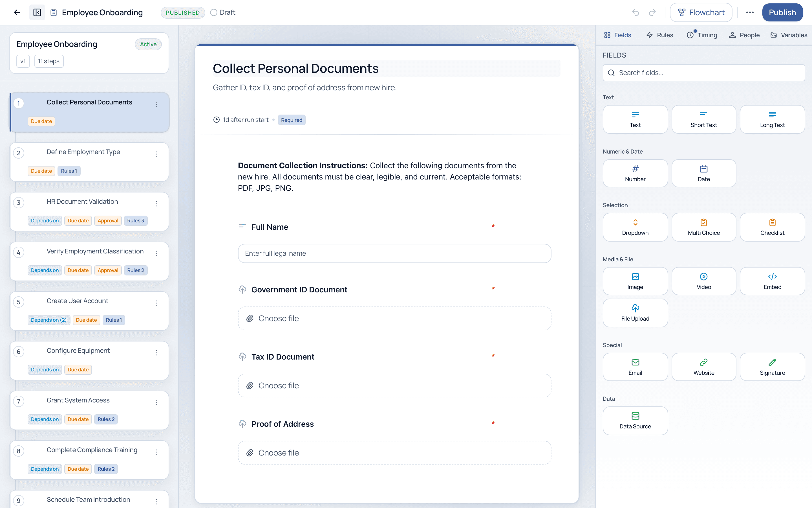Open the three-dot more options menu in header
The height and width of the screenshot is (508, 812).
[x=750, y=12]
